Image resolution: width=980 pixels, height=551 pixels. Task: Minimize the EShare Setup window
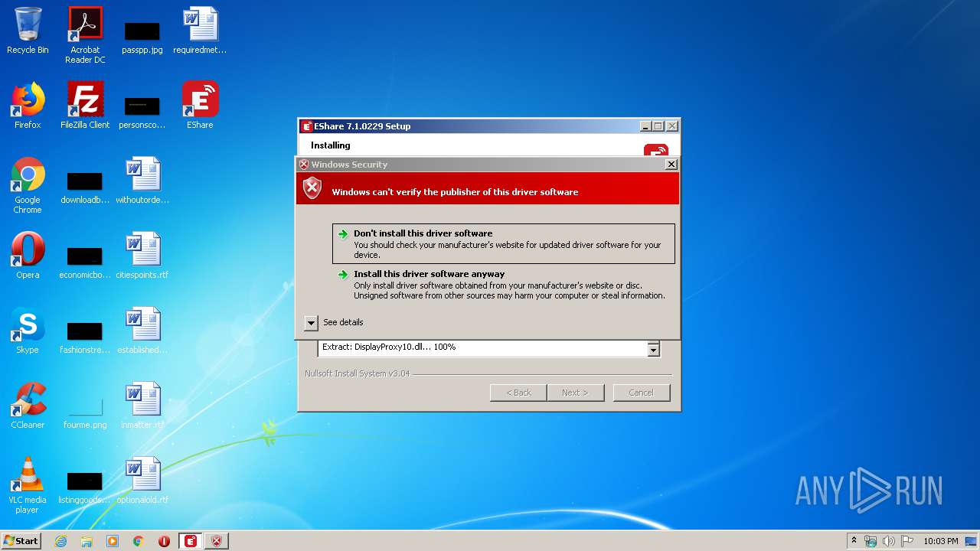tap(645, 126)
